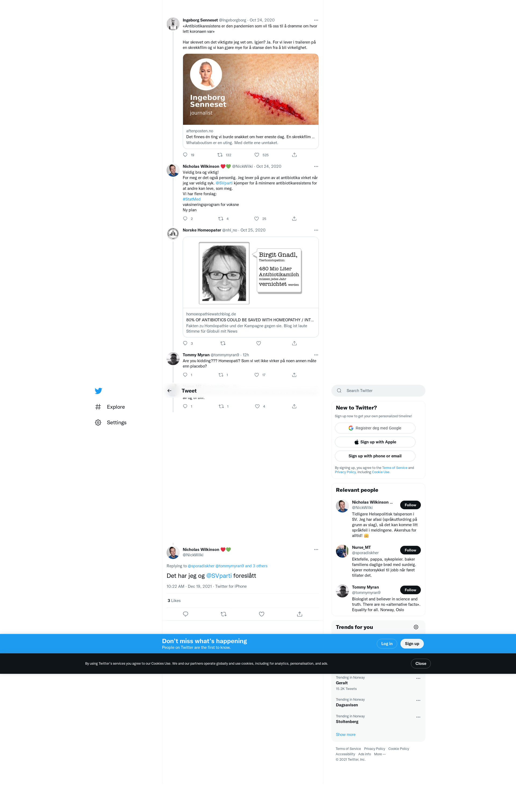The image size is (516, 812).
Task: Open the Terms of Service link in signup box
Action: (395, 468)
